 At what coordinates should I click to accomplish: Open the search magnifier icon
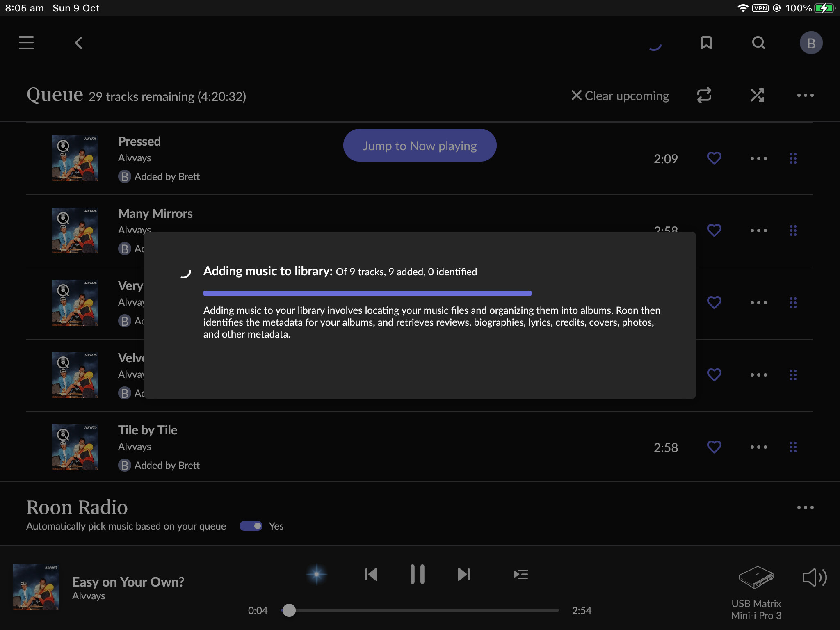pyautogui.click(x=758, y=43)
